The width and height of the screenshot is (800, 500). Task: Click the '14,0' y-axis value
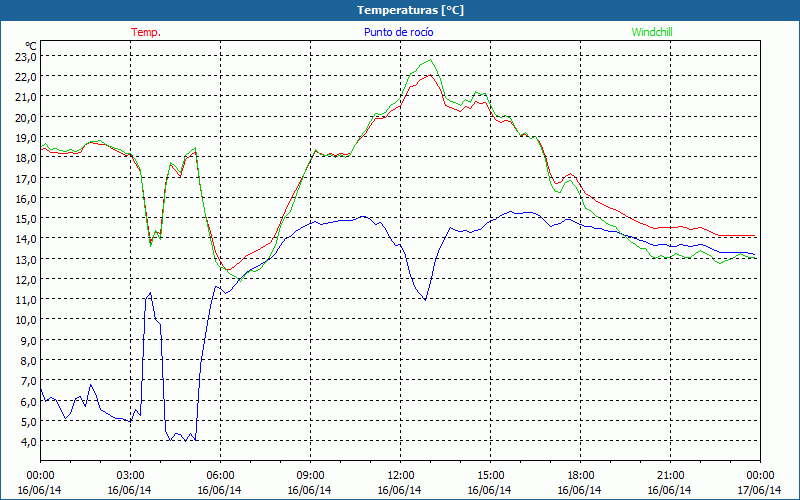(x=26, y=239)
